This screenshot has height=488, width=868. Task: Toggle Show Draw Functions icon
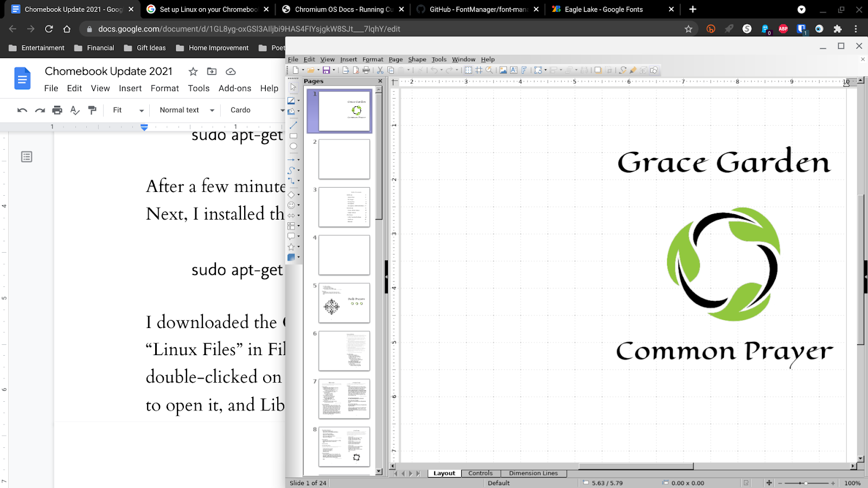(654, 70)
